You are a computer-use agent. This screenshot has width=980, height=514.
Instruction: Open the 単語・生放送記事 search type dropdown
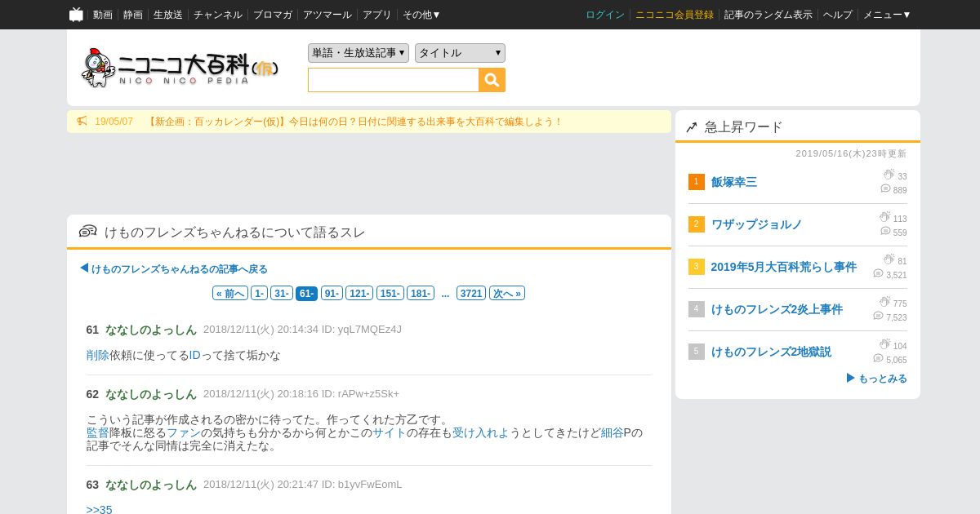(x=359, y=53)
